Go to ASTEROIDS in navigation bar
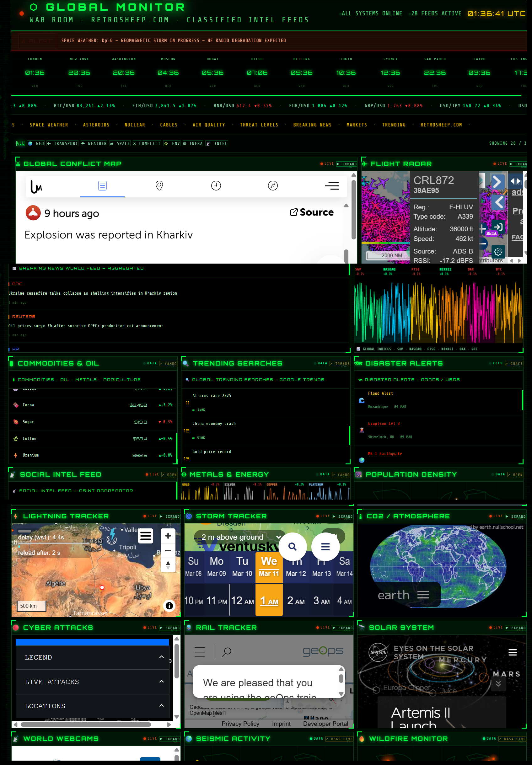The height and width of the screenshot is (765, 532). click(x=96, y=125)
